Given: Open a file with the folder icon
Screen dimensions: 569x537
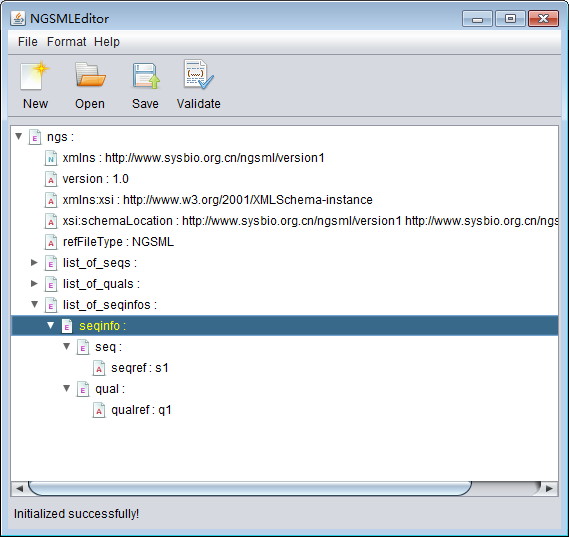Looking at the screenshot, I should pyautogui.click(x=90, y=75).
